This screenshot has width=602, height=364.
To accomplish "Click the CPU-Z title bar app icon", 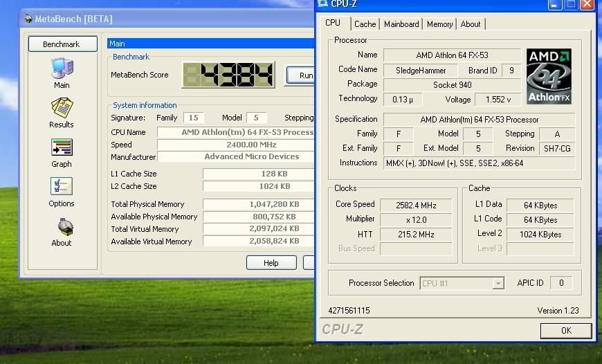I will [323, 3].
